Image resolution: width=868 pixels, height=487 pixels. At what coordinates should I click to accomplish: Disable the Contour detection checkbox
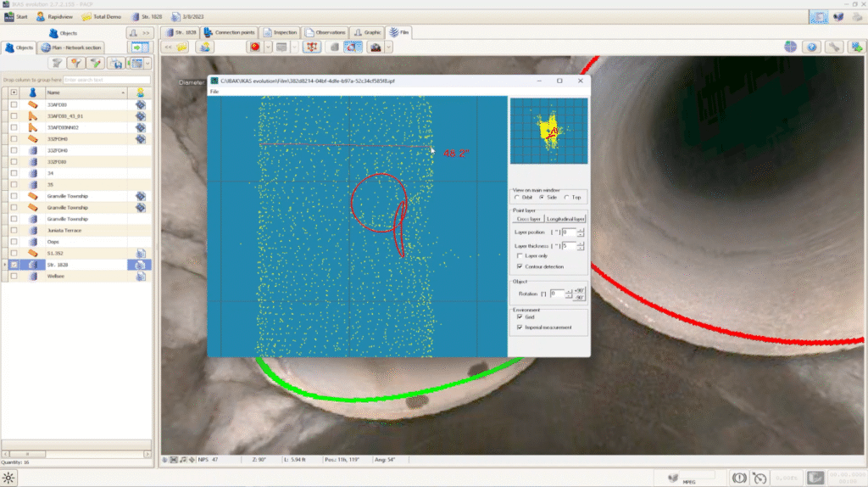[x=520, y=266]
